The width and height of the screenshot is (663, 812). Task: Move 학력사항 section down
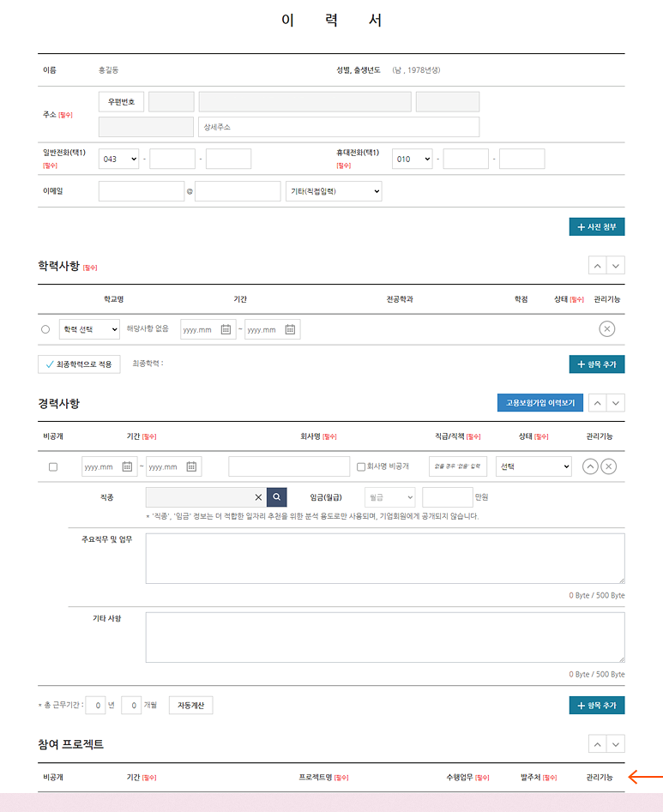point(616,266)
